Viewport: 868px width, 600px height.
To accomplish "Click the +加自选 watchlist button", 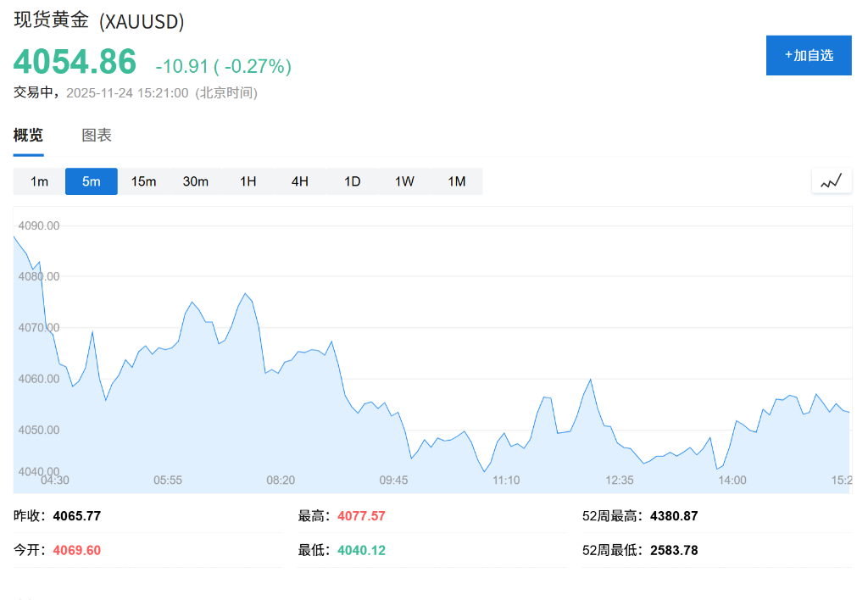I will (808, 55).
